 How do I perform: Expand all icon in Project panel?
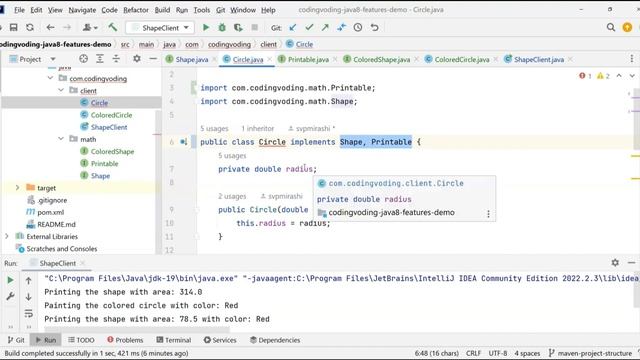(100, 59)
